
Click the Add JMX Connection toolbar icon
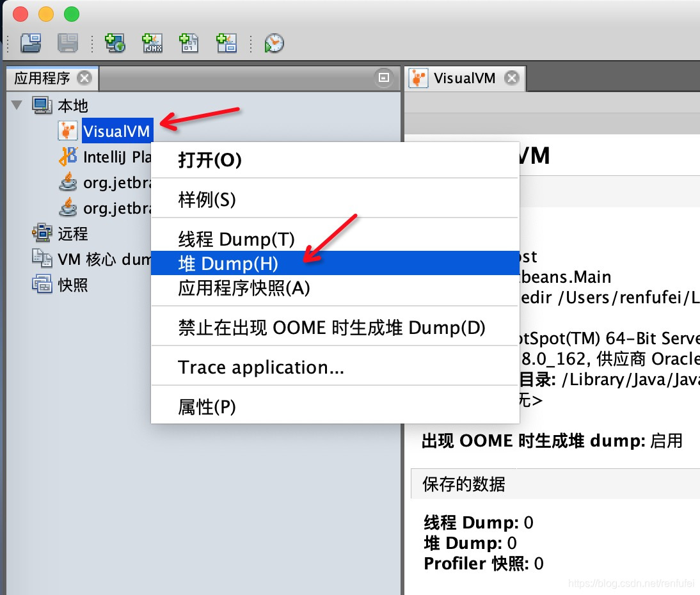tap(152, 43)
